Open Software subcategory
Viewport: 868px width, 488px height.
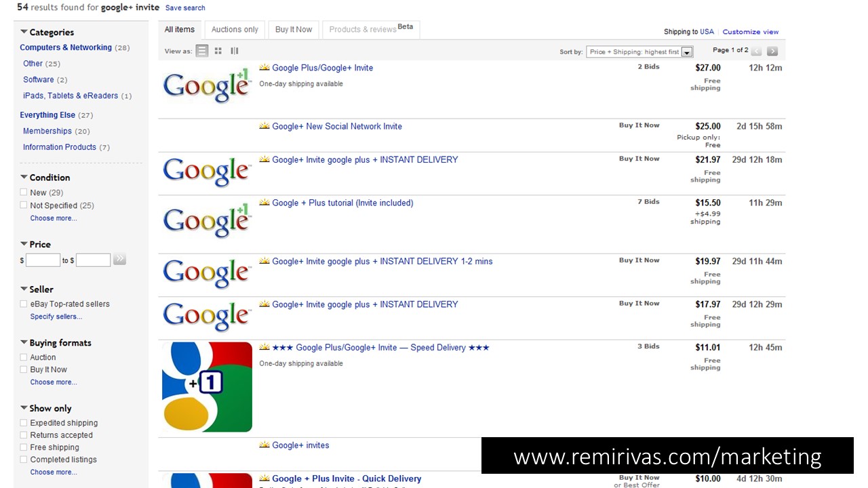[x=39, y=80]
